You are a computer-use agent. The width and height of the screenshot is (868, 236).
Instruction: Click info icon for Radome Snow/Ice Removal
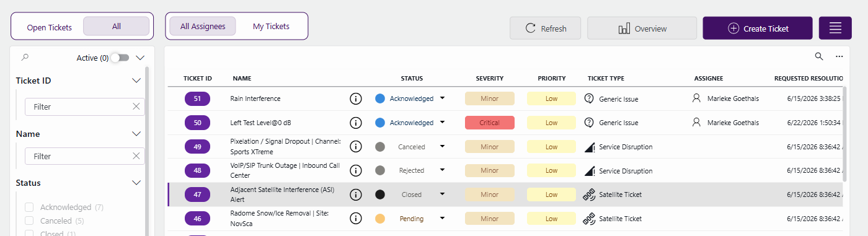[x=355, y=219]
